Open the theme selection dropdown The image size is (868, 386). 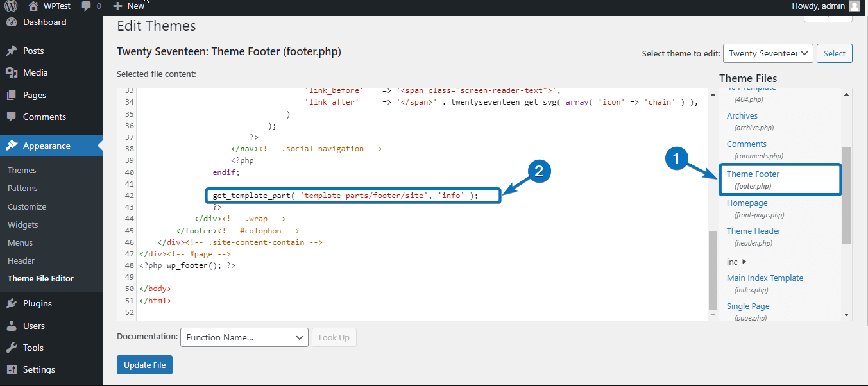pyautogui.click(x=768, y=53)
